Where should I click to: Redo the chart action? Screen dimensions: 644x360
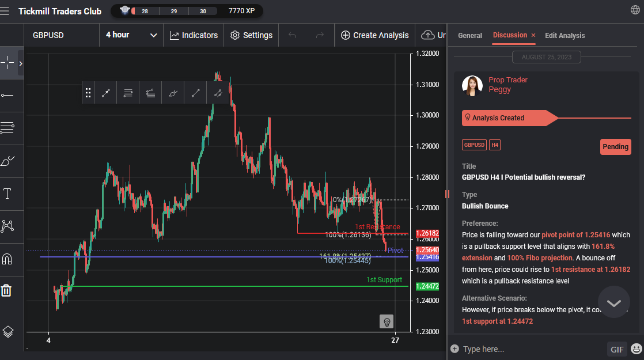point(320,35)
